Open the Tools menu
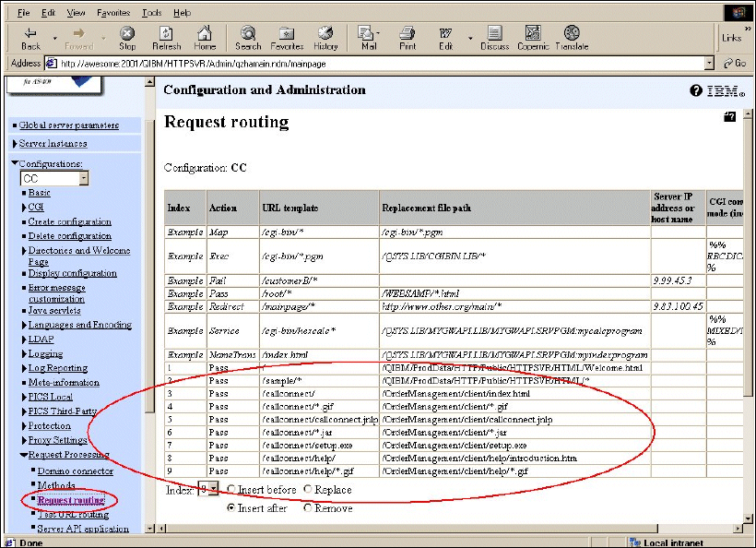Image resolution: width=756 pixels, height=548 pixels. [151, 13]
